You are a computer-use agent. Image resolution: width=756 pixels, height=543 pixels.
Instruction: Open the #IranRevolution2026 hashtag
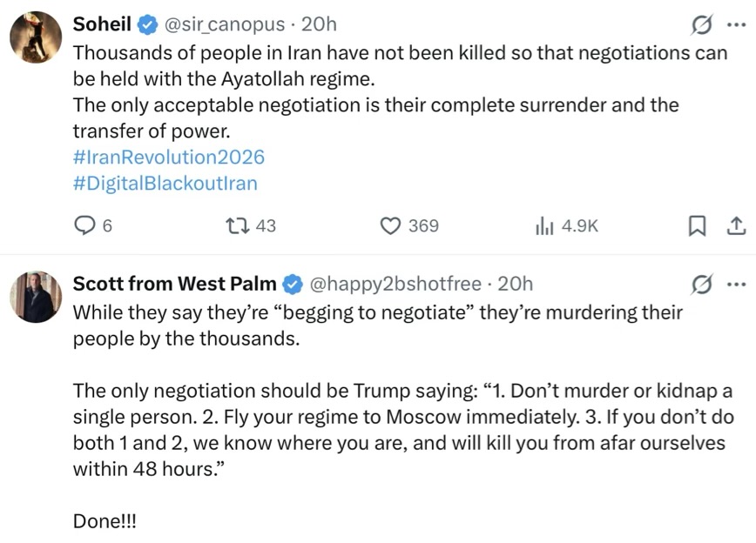[x=169, y=158]
